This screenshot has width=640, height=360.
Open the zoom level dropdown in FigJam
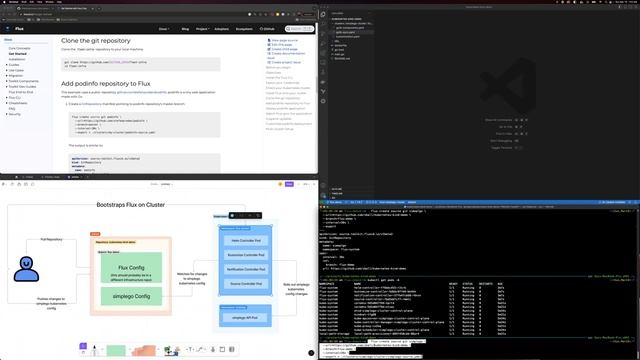tap(306, 184)
